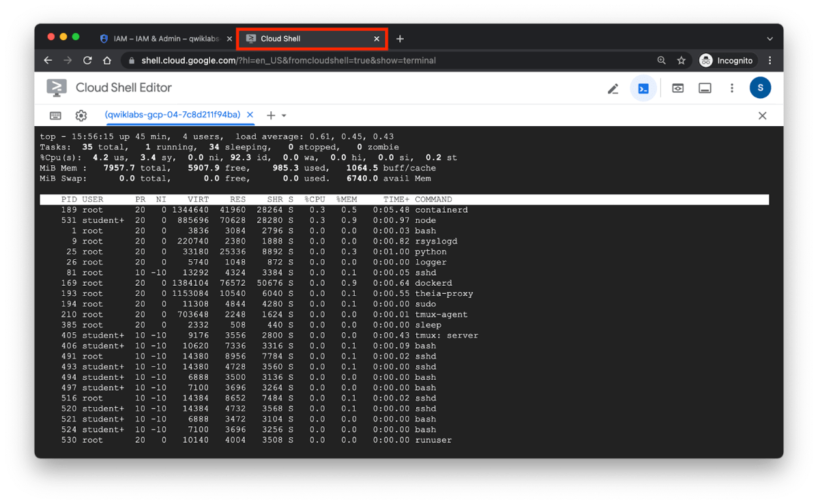Click the rsyslogd command text
Screen dimensions: 818x504
click(435, 241)
